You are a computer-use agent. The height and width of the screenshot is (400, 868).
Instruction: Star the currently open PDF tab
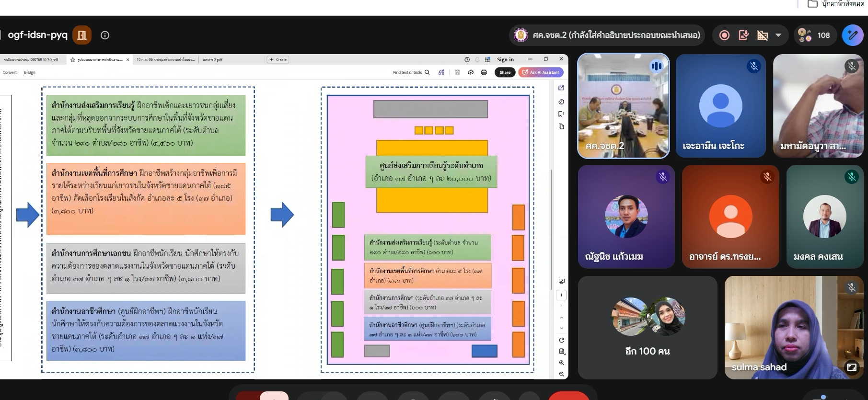point(73,60)
